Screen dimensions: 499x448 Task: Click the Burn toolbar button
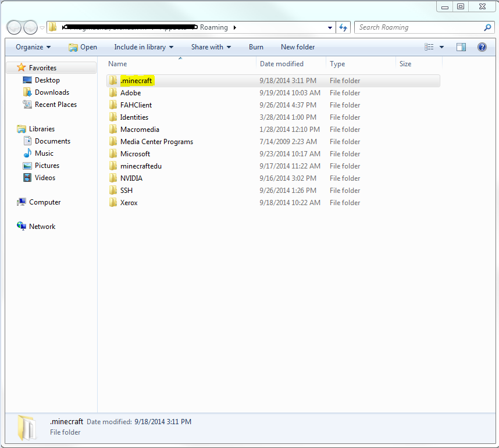click(x=256, y=47)
